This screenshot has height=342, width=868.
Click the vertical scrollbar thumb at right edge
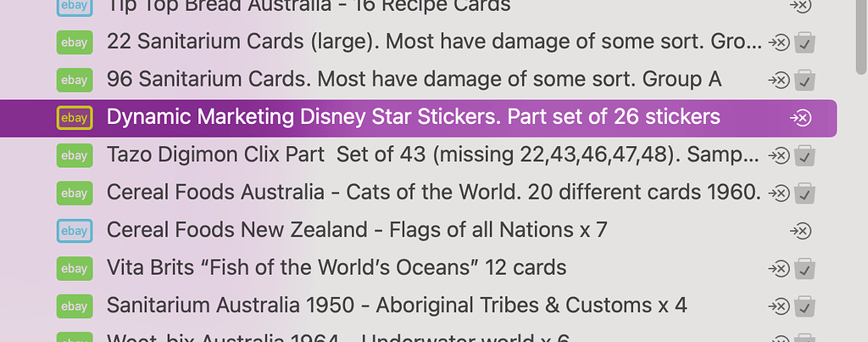click(861, 36)
